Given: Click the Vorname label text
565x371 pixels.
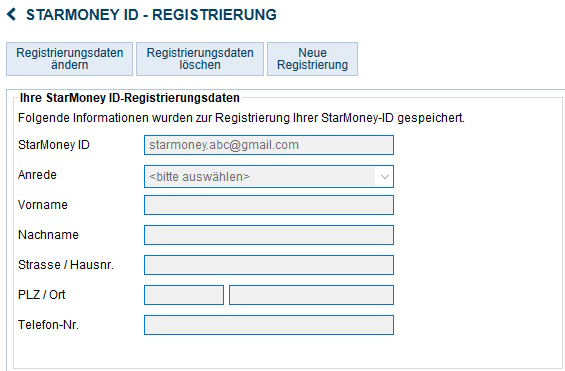Looking at the screenshot, I should pos(43,205).
